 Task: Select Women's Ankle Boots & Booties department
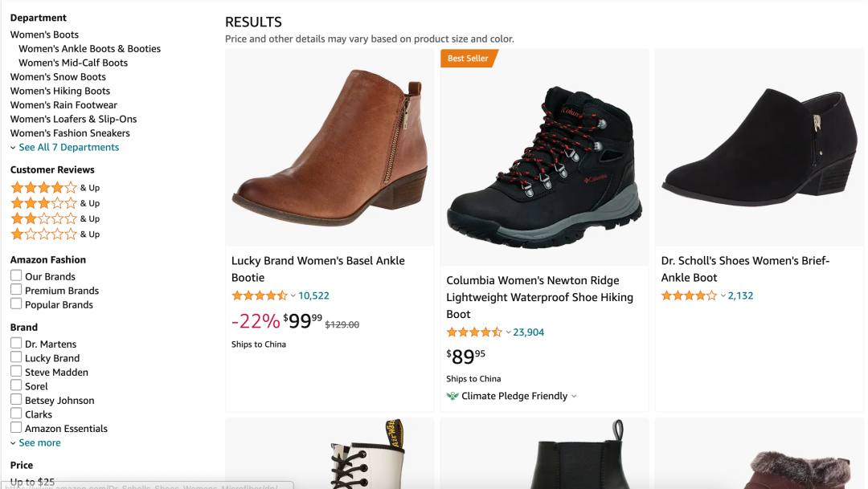89,49
